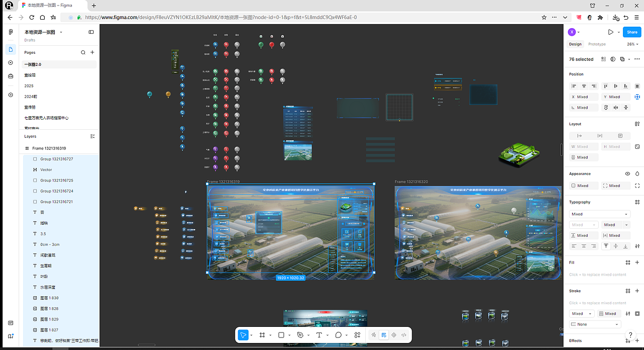The width and height of the screenshot is (644, 350).
Task: Add a fill with plus icon
Action: pos(637,262)
